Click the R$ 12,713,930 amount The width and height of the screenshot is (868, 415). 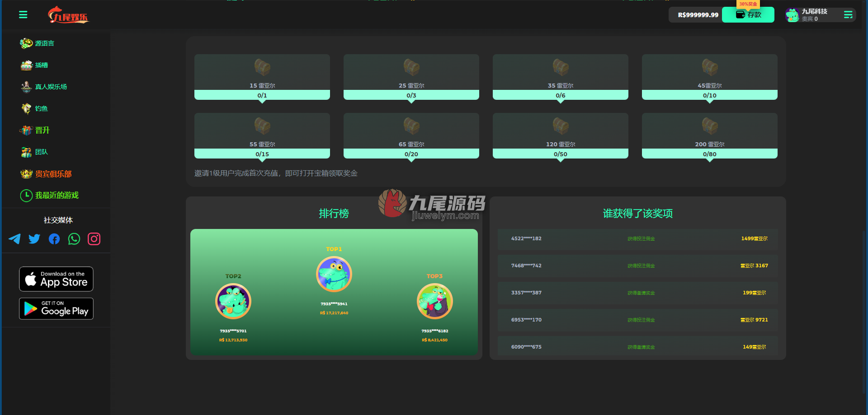point(233,340)
